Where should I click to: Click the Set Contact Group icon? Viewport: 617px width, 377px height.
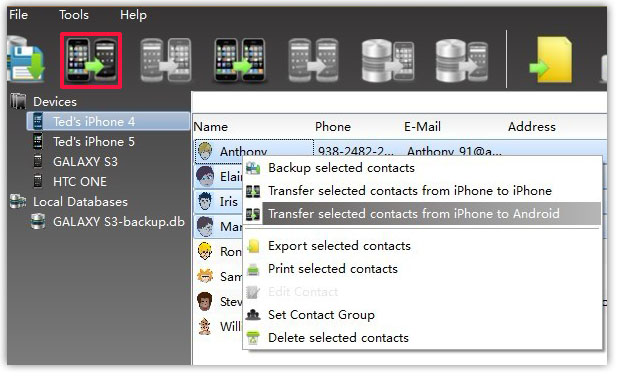click(x=253, y=315)
